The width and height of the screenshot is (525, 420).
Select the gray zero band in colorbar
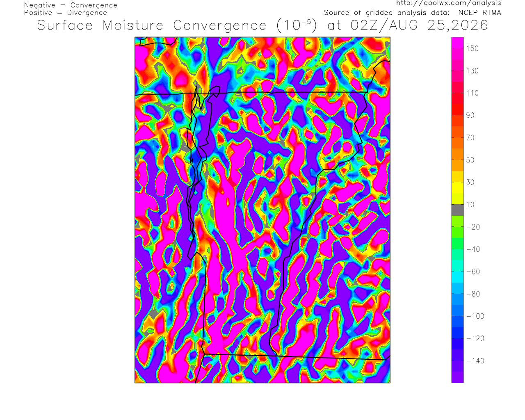click(457, 210)
